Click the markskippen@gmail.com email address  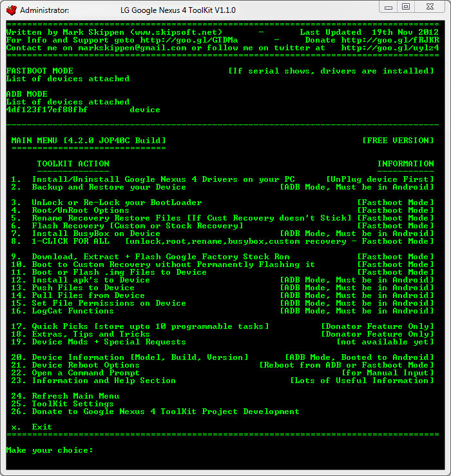point(133,48)
